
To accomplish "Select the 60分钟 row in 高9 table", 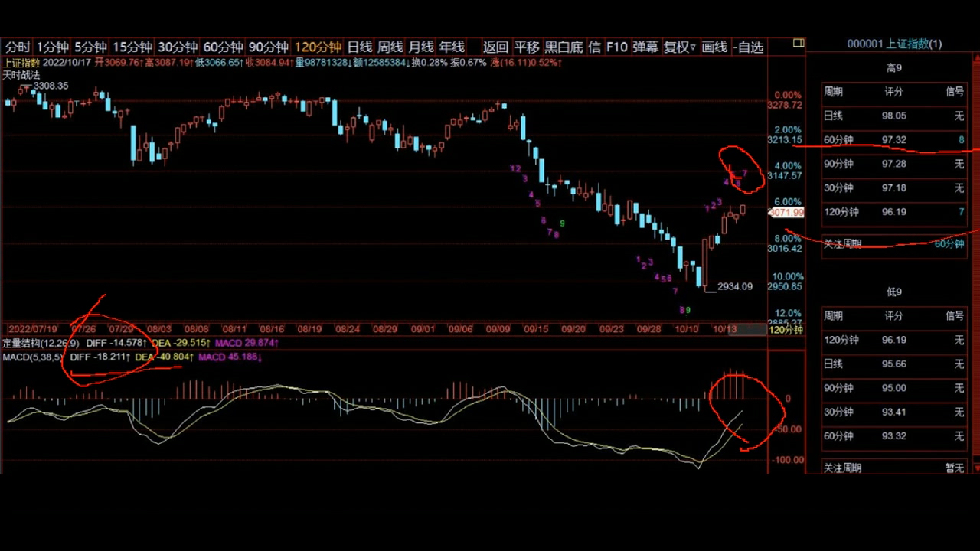I will click(x=893, y=140).
